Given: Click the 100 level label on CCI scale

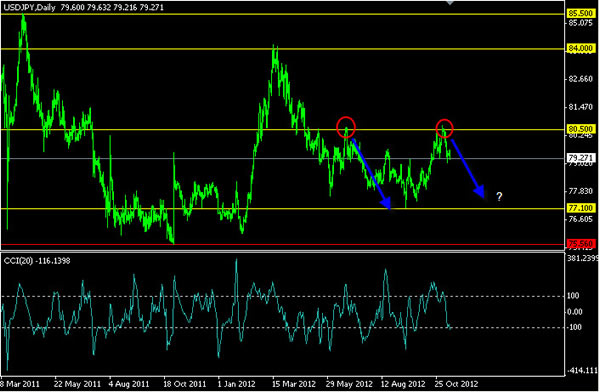Looking at the screenshot, I should click(x=573, y=296).
